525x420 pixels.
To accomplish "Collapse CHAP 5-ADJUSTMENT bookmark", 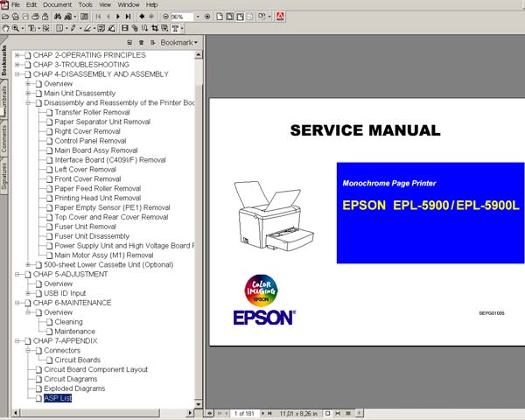I will point(17,274).
